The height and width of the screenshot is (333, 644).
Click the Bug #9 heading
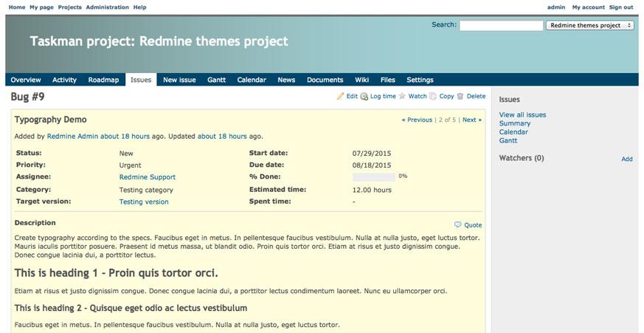(27, 97)
